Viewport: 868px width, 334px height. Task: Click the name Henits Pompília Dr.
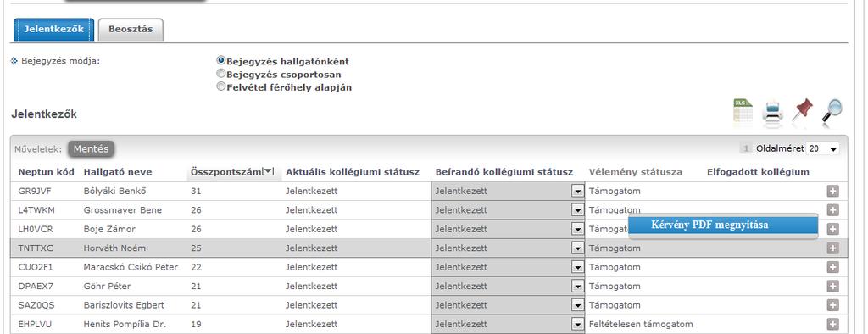pos(125,324)
